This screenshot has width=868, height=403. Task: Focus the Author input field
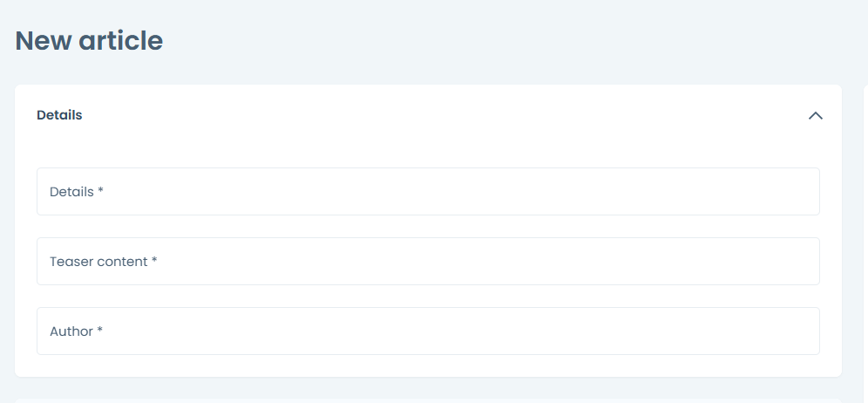[x=427, y=331]
